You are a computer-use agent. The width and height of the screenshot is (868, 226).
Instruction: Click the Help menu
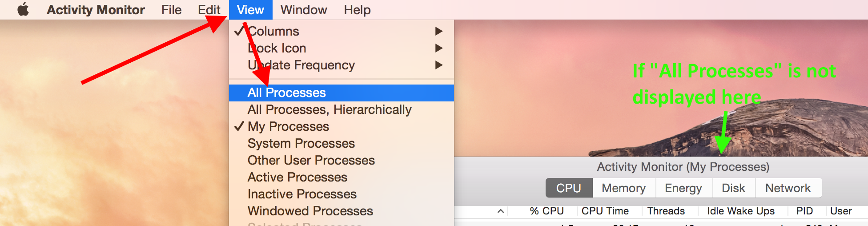(x=357, y=10)
